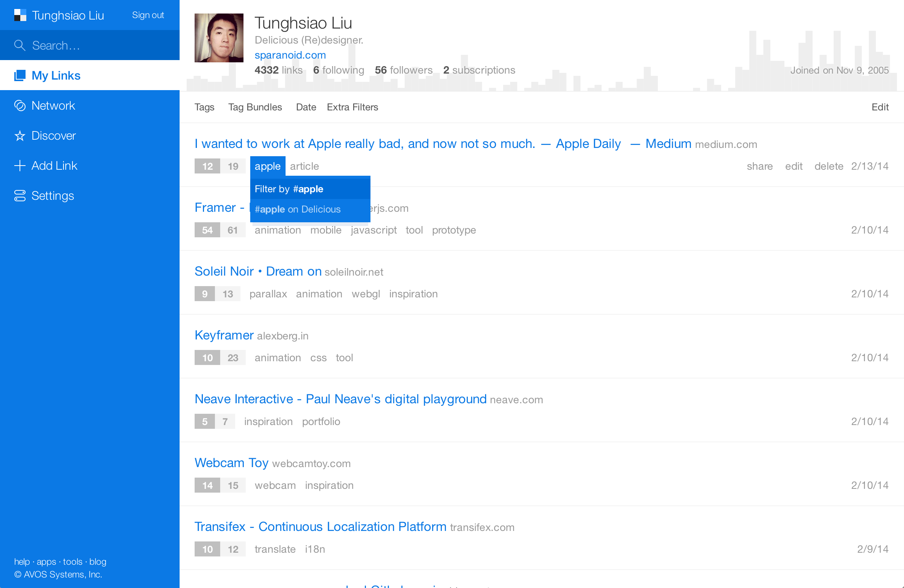Expand the Tag Bundles filter

click(255, 107)
